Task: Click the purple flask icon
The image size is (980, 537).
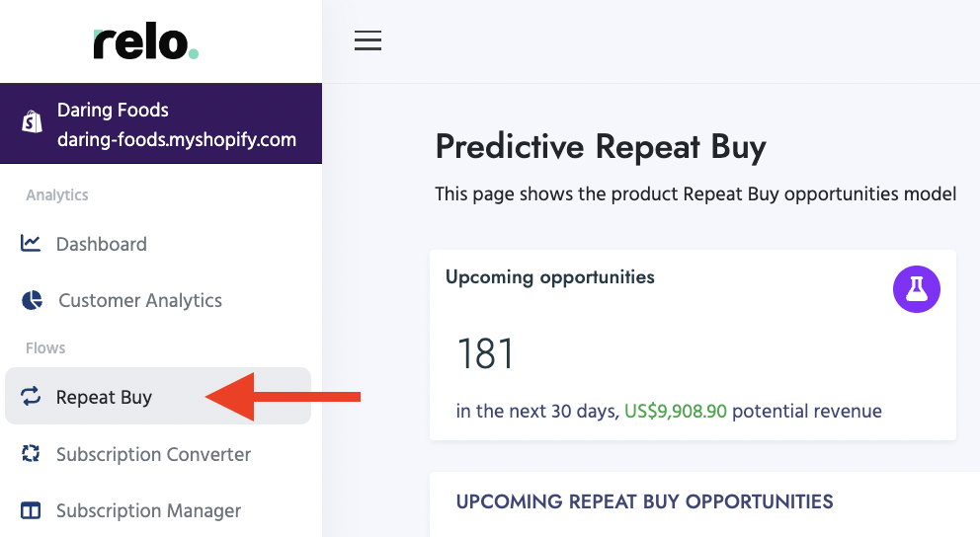Action: coord(916,289)
